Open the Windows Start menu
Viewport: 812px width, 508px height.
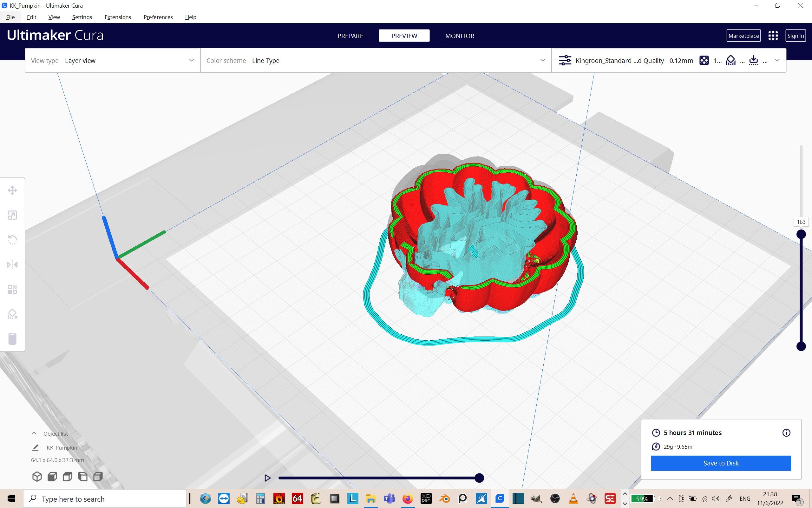click(x=11, y=498)
